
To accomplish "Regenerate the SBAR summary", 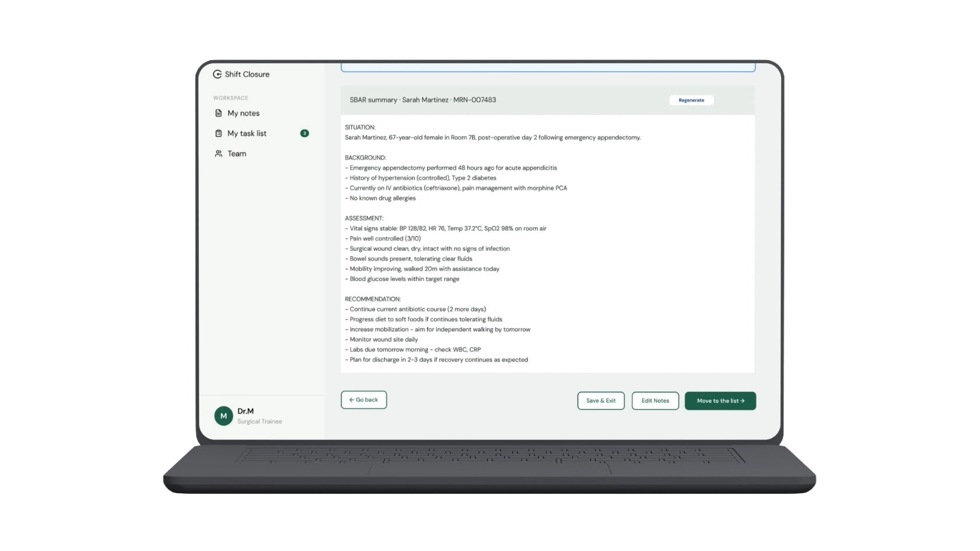I will 691,100.
